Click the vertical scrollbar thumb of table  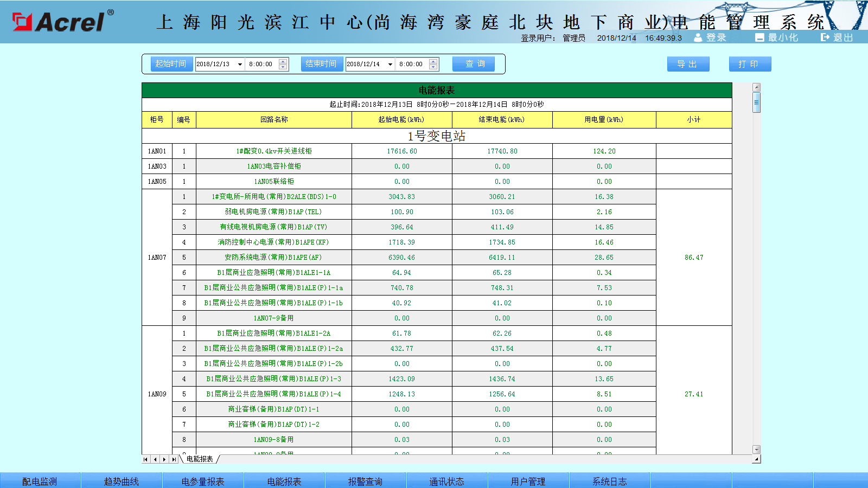[756, 102]
